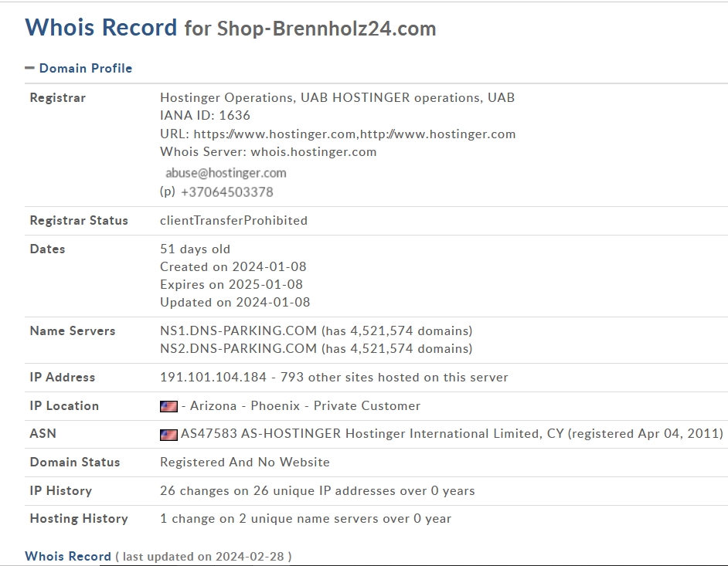Click the US flag icon in ASN row
728x566 pixels.
coord(168,435)
